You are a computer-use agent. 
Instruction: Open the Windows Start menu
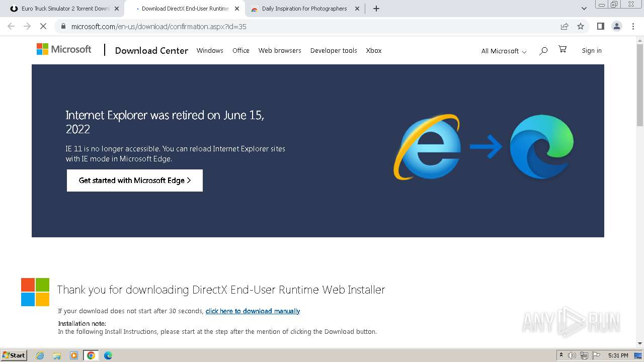[x=14, y=355]
